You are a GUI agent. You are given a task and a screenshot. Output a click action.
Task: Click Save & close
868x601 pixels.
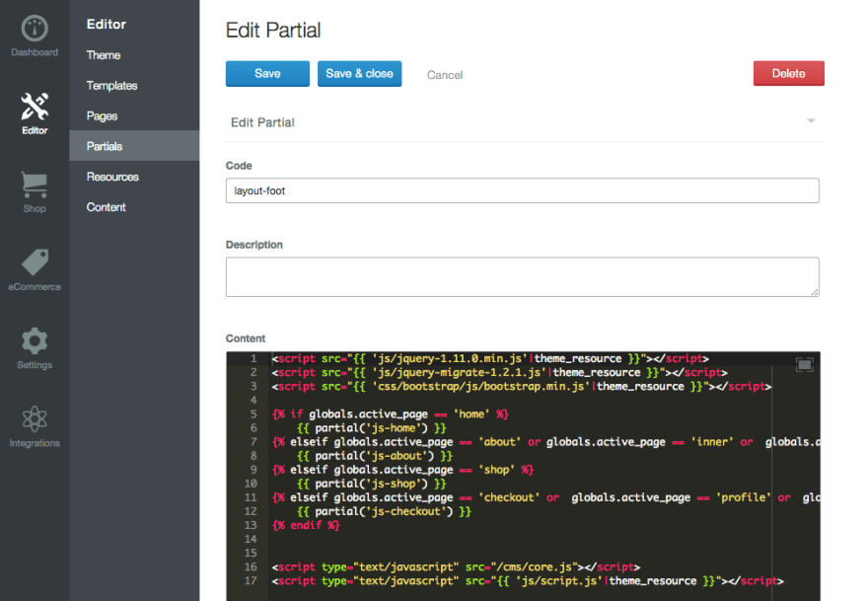359,74
